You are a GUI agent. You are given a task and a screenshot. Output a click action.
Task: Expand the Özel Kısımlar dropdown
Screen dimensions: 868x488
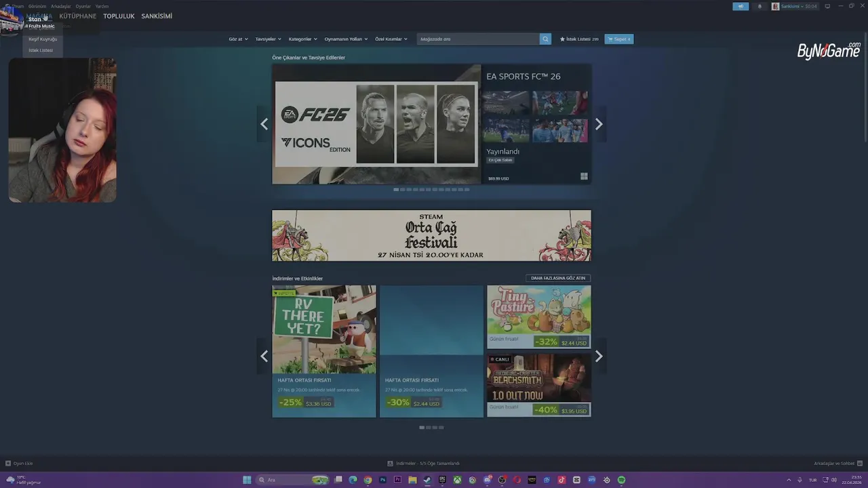(391, 39)
